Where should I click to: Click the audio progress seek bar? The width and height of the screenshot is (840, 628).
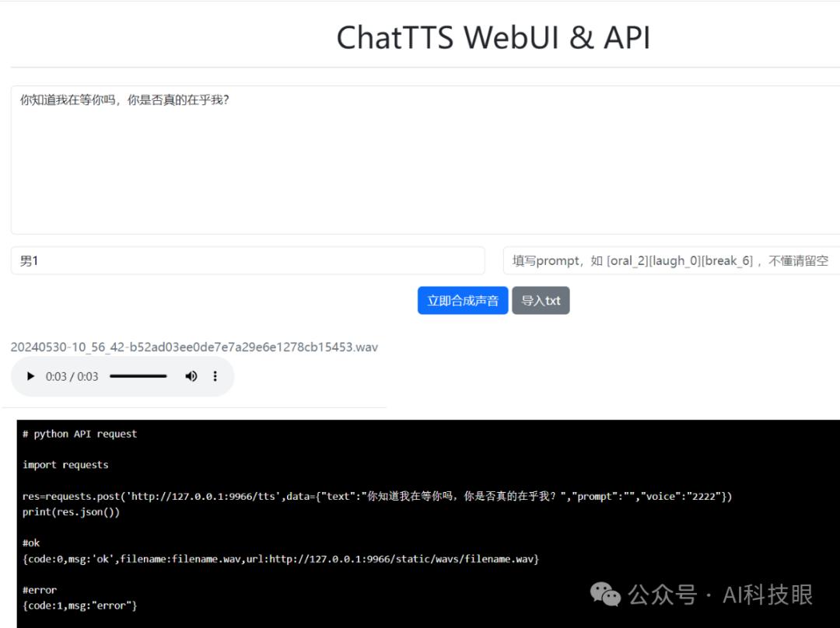coord(138,377)
